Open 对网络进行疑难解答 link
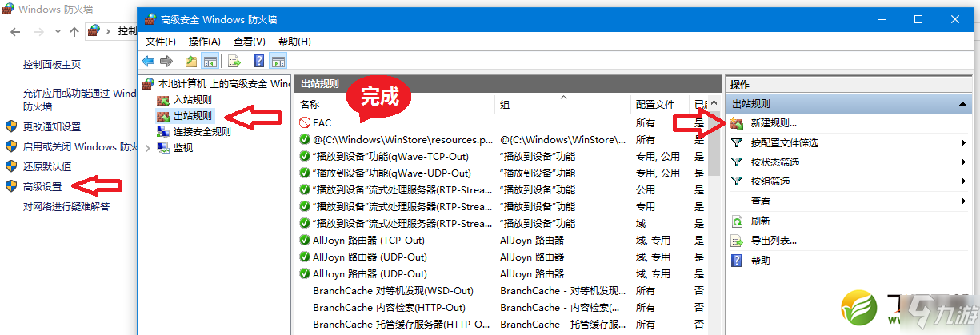 click(66, 206)
